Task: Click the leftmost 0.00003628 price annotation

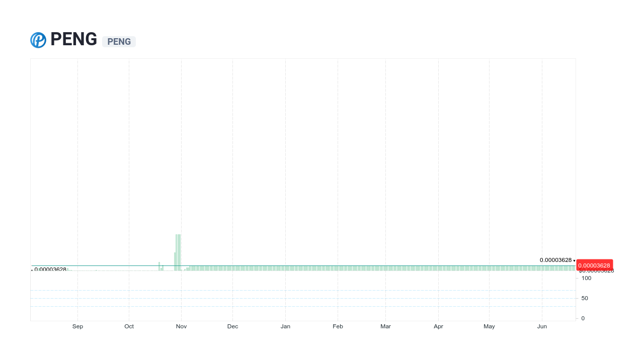Action: (x=51, y=269)
